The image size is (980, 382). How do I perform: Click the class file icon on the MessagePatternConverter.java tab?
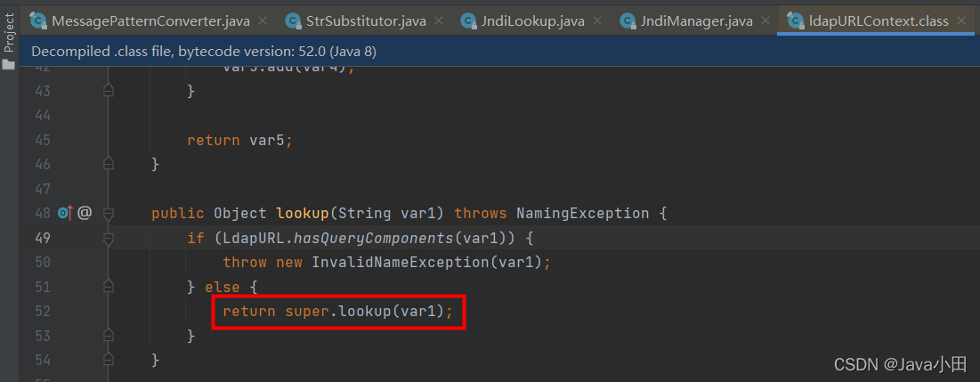click(x=39, y=21)
